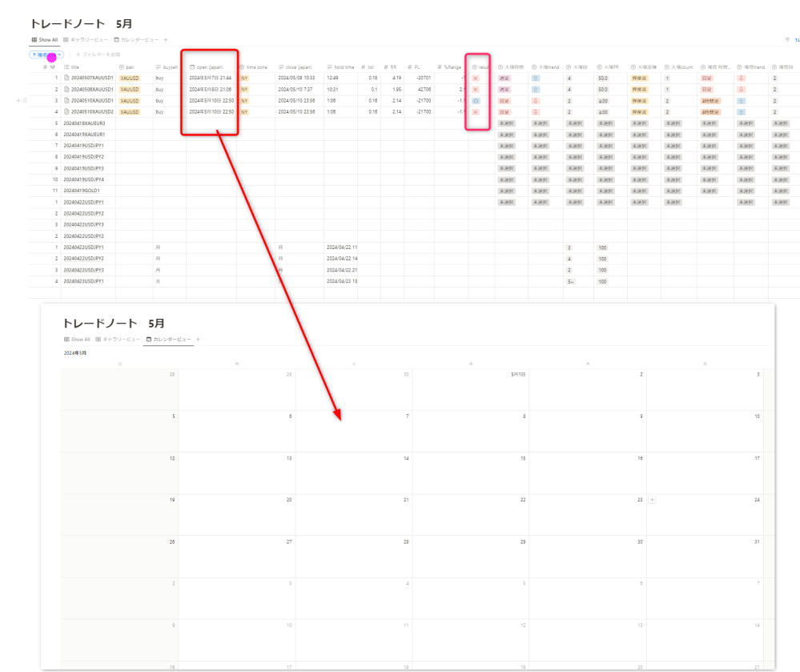Open the page icon of 20240507XAUUSD1
Screen dimensions: 800x672
click(x=67, y=78)
